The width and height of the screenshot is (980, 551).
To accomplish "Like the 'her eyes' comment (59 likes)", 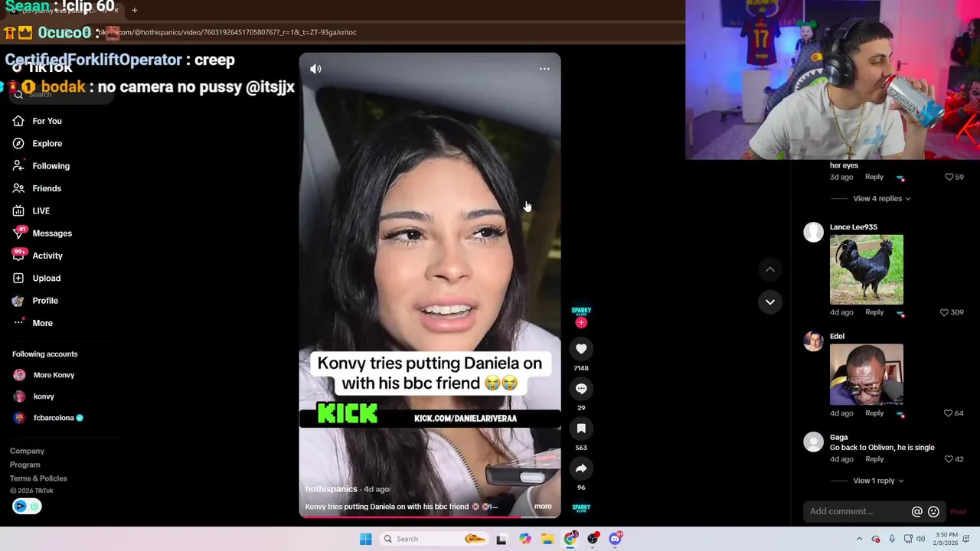I will point(949,177).
